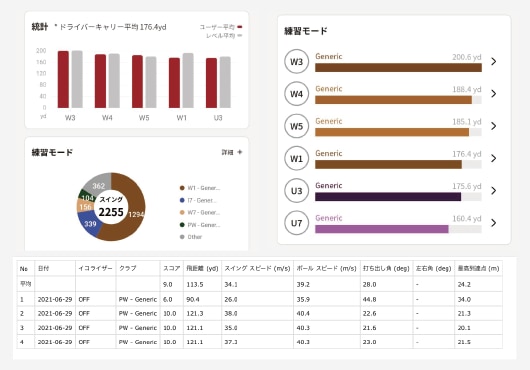530x370 pixels.
Task: Click 188.4 yd value for W4
Action: [x=467, y=90]
